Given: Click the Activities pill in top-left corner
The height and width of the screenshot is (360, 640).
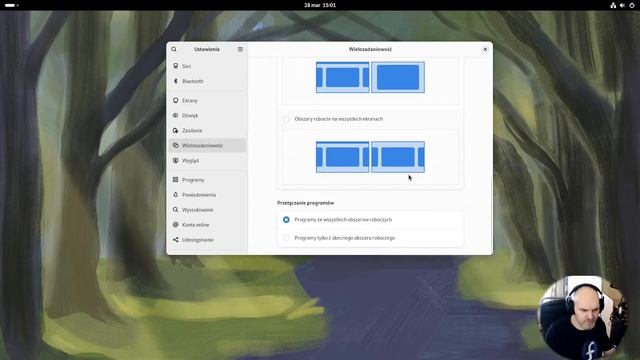Looking at the screenshot, I should [x=11, y=5].
